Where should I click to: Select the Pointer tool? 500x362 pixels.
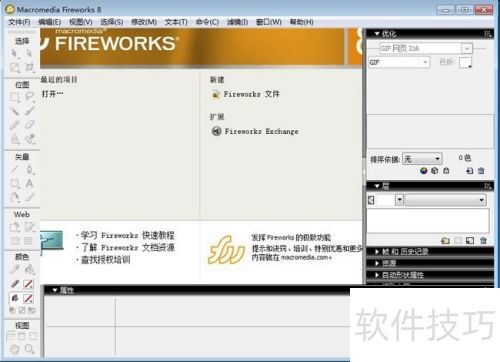(x=14, y=53)
